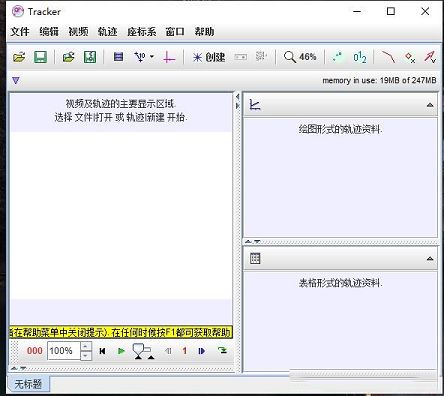Toggle the loop playback icon
Screen dimensions: 444x396
pos(222,350)
